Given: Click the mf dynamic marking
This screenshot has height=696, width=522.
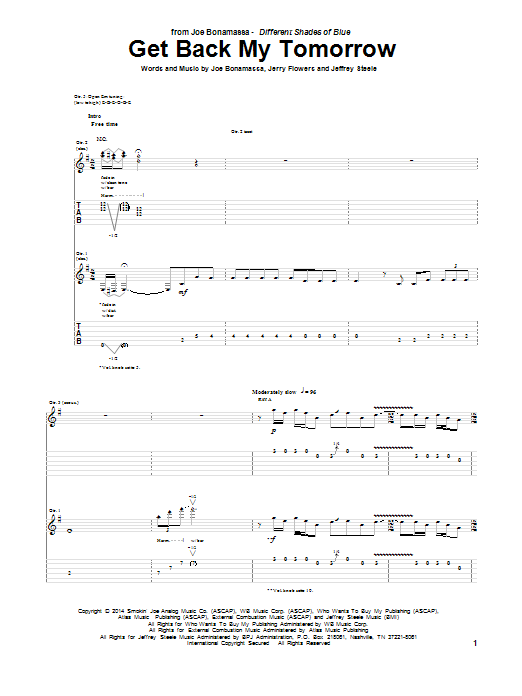Looking at the screenshot, I should (x=183, y=292).
